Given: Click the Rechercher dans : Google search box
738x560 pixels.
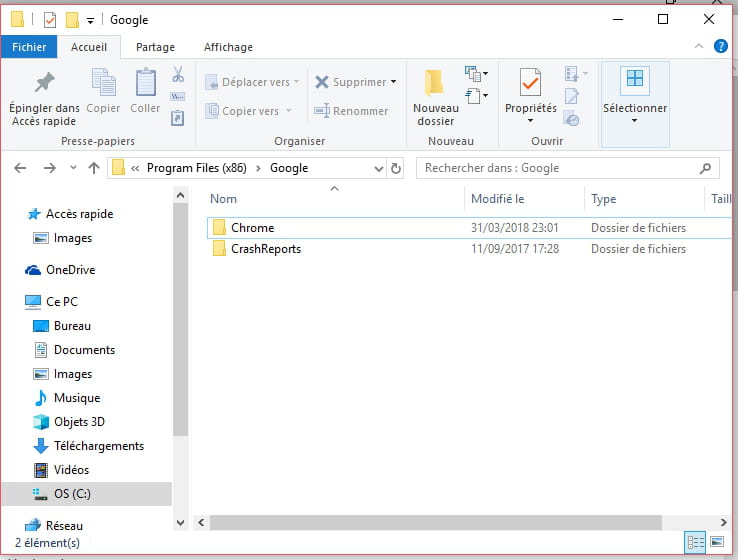Looking at the screenshot, I should (x=568, y=168).
